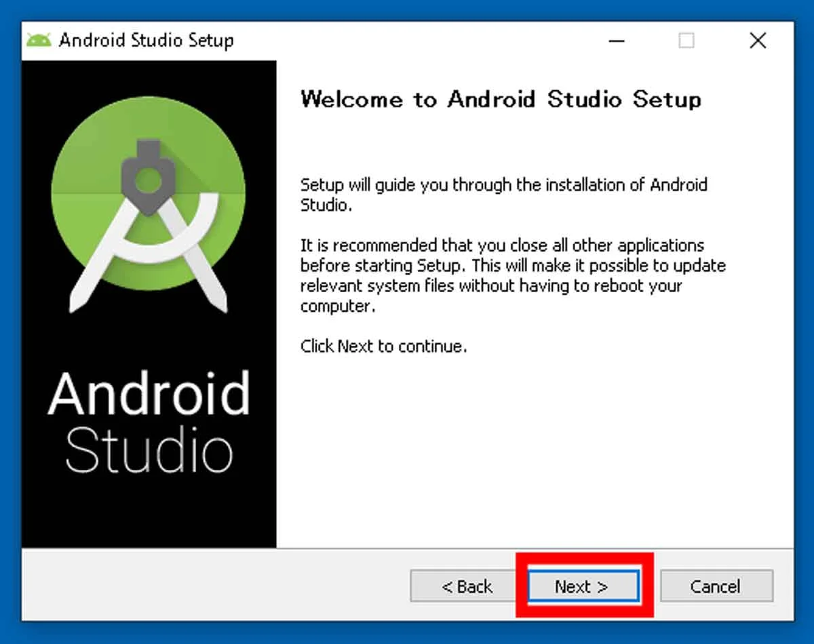The width and height of the screenshot is (814, 644).
Task: Click the title bar of the installer
Action: pos(407,40)
